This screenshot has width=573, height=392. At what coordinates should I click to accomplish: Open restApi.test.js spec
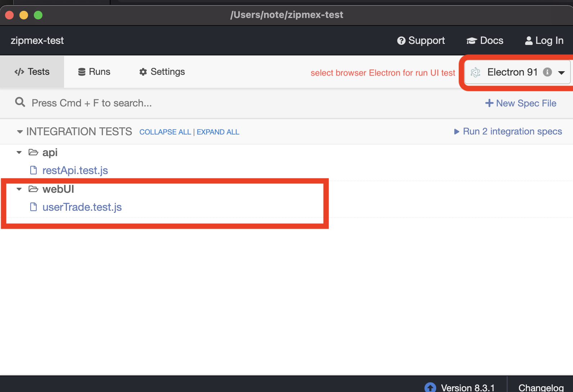[75, 170]
